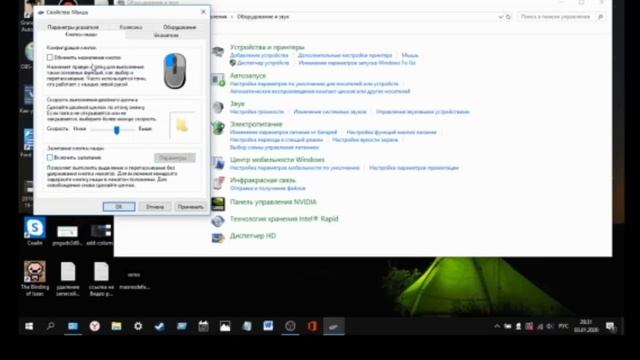This screenshot has height=360, width=640.
Task: Switch to the Указатели tab
Action: (166, 36)
